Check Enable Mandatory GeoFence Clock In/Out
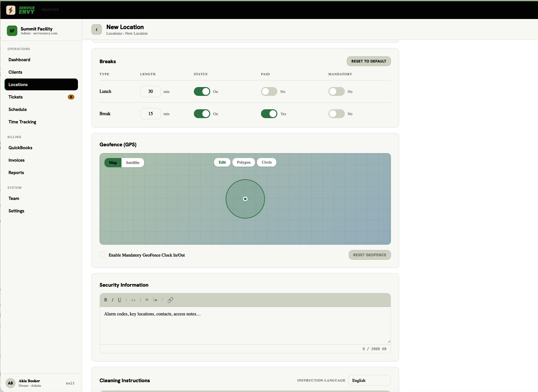Viewport: 538px width, 392px height. [102, 255]
